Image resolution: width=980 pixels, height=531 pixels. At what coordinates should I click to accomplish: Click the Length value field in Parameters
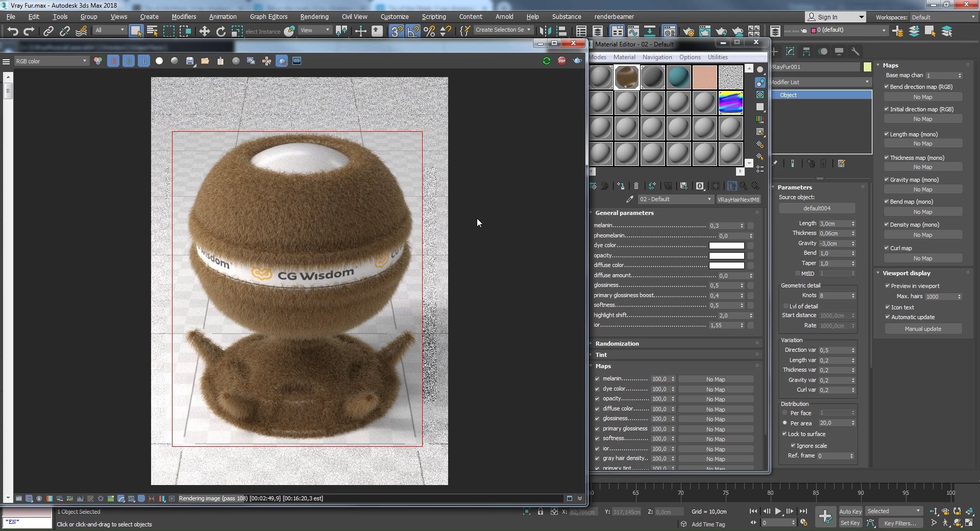click(x=834, y=224)
